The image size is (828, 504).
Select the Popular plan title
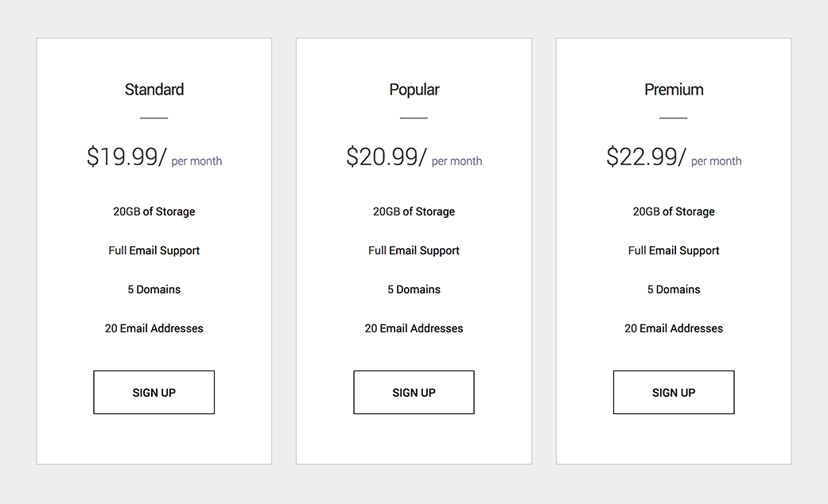(414, 90)
